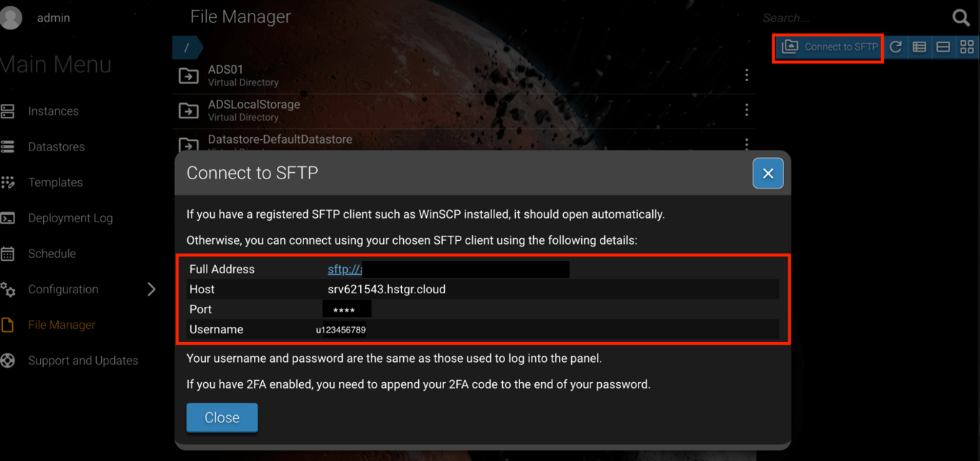Open the ADS01 options menu
Viewport: 980px width, 461px height.
coord(746,75)
